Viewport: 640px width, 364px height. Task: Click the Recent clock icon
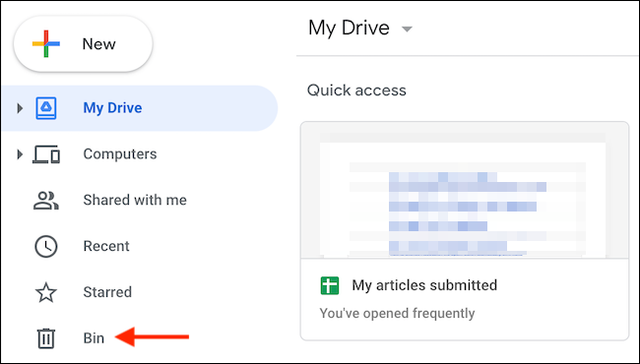(46, 247)
